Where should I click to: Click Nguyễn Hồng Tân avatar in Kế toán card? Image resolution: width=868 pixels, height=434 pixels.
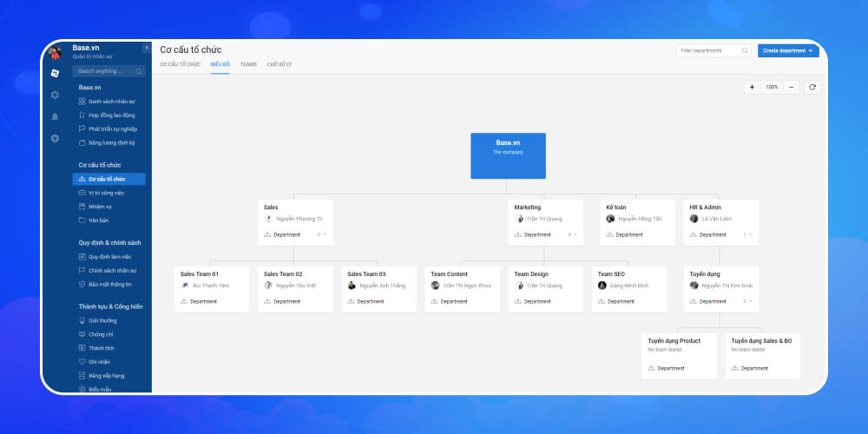[610, 219]
